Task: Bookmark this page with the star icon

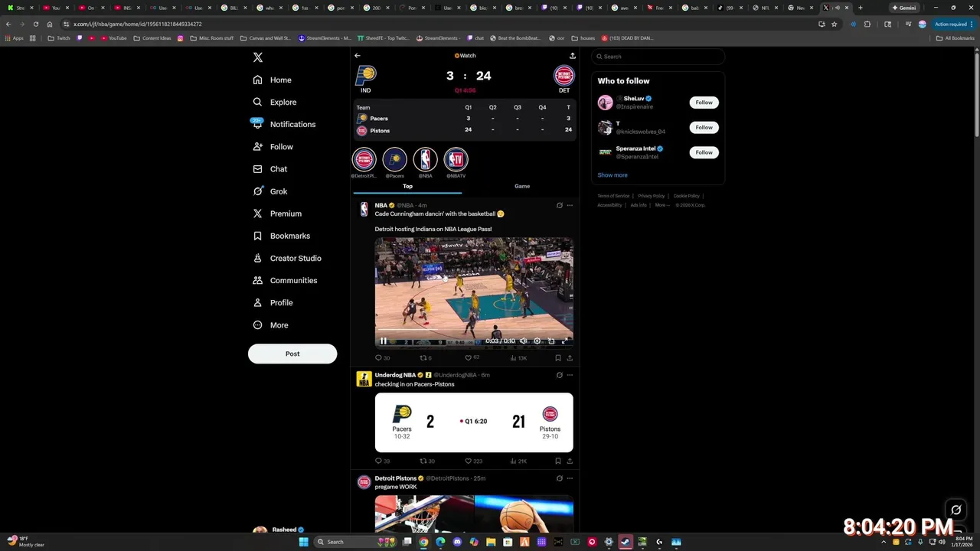Action: tap(834, 24)
